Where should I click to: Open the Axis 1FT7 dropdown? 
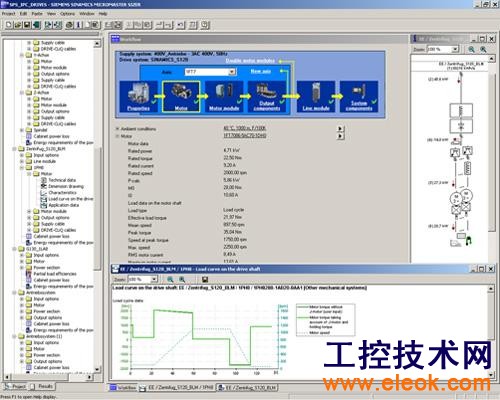(232, 72)
